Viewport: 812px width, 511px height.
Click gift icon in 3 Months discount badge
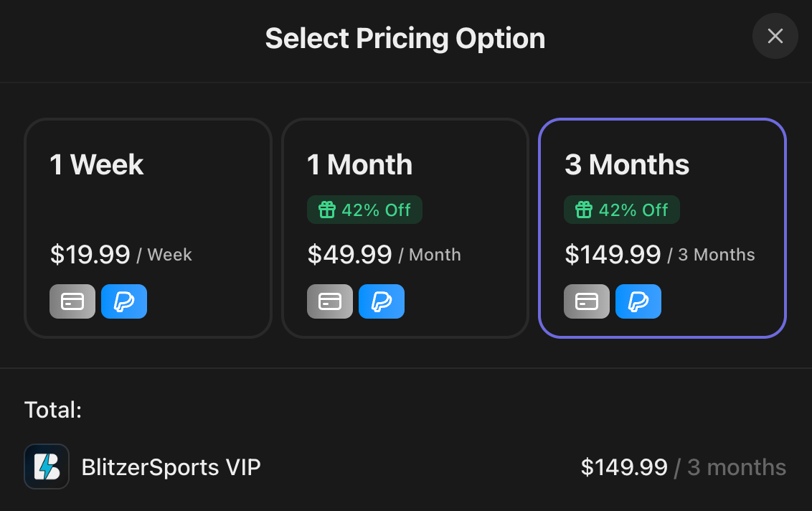click(584, 210)
